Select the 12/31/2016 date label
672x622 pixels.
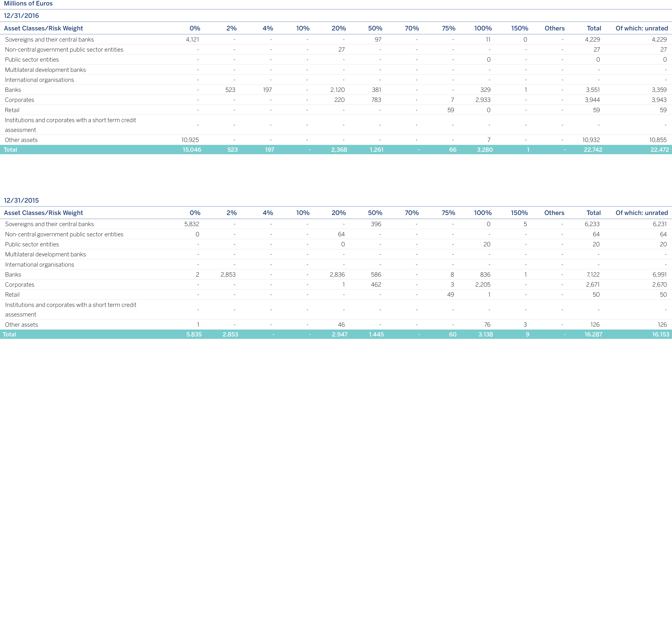click(x=22, y=16)
